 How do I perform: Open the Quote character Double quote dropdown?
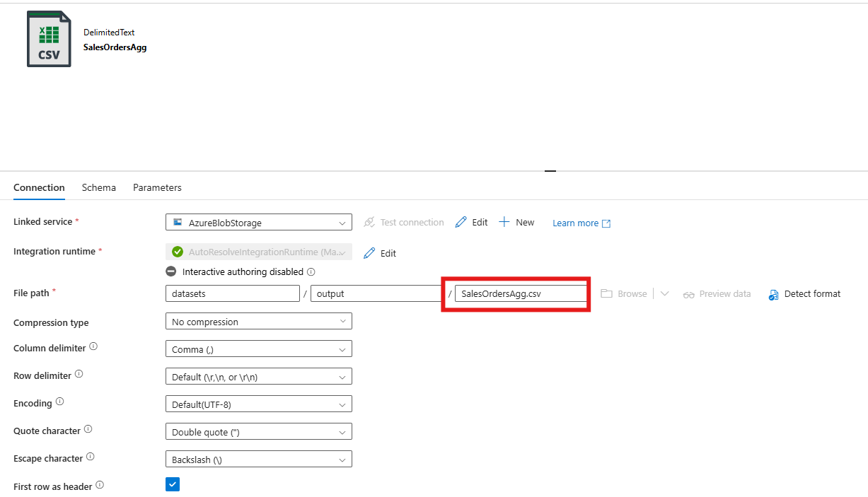tap(259, 431)
